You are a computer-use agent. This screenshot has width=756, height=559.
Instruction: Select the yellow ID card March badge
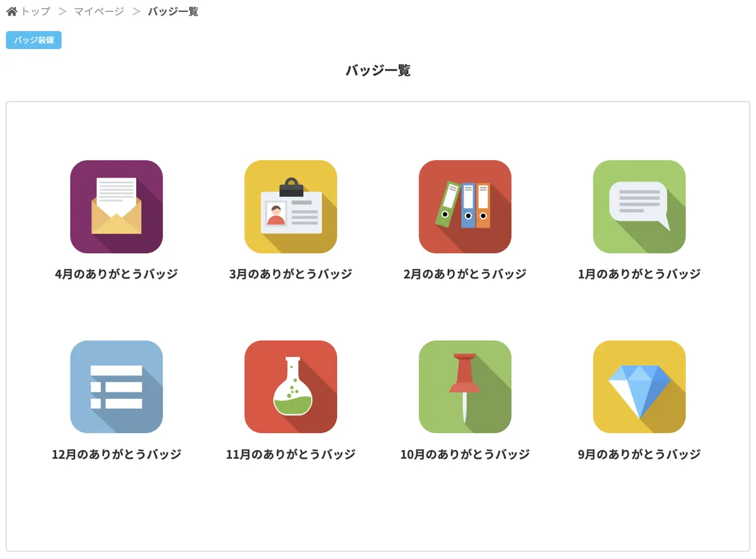[290, 207]
